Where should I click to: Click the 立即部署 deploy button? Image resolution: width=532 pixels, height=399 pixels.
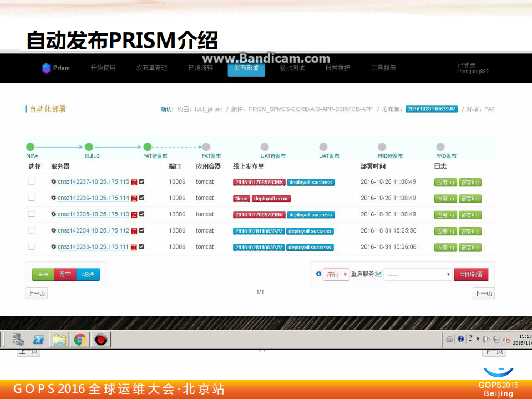coord(472,273)
